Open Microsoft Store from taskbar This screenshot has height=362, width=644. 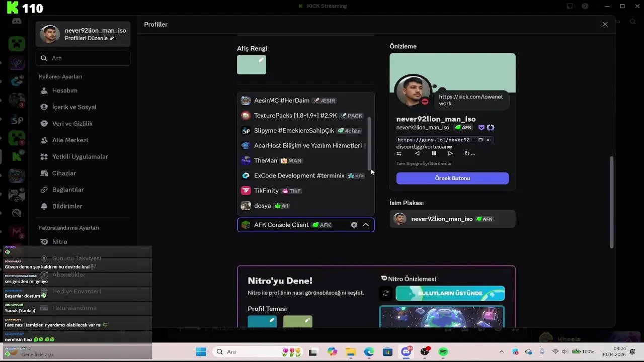tap(387, 352)
